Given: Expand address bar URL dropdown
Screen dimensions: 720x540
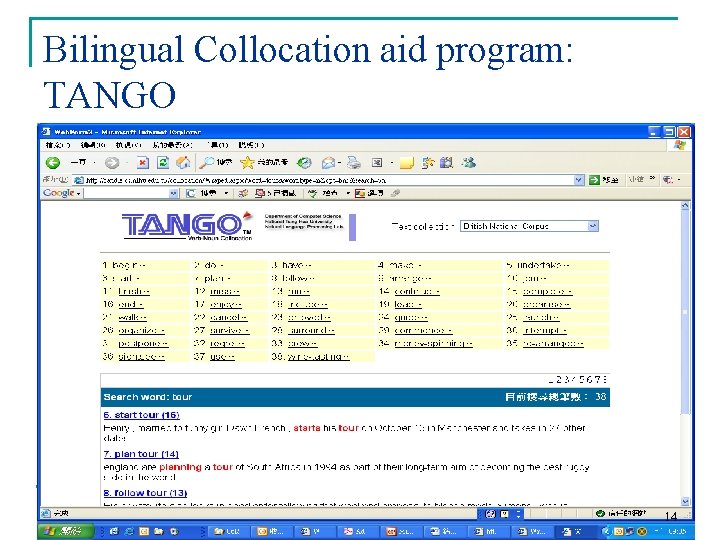Looking at the screenshot, I should [579, 180].
